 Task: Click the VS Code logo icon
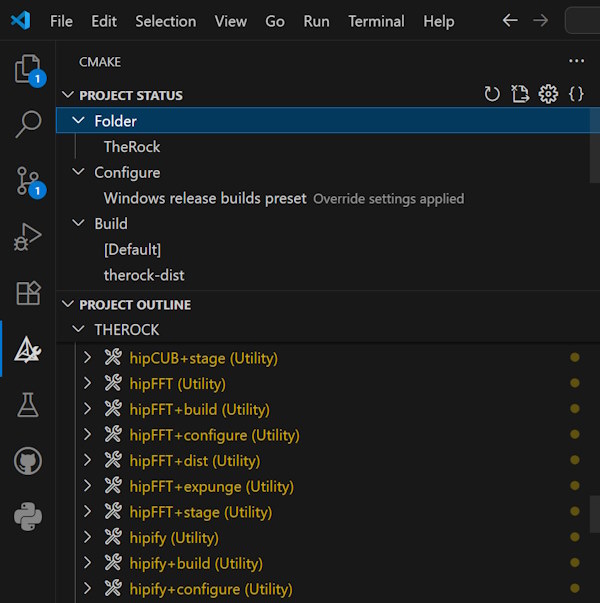point(21,21)
